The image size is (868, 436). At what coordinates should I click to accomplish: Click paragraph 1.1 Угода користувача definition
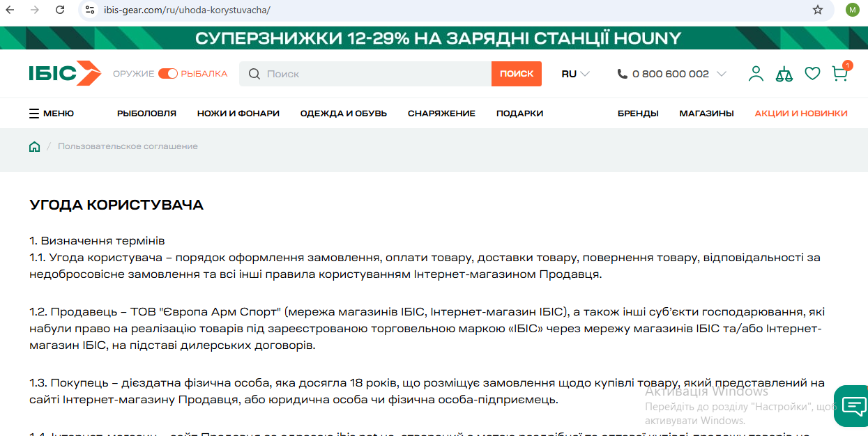[425, 266]
